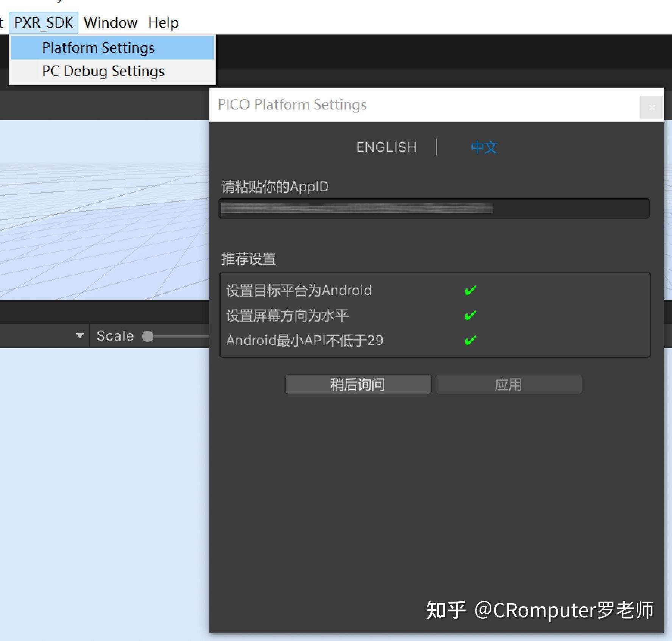Click the green check for 设置屏幕方向为水平
The width and height of the screenshot is (672, 641).
coord(470,315)
